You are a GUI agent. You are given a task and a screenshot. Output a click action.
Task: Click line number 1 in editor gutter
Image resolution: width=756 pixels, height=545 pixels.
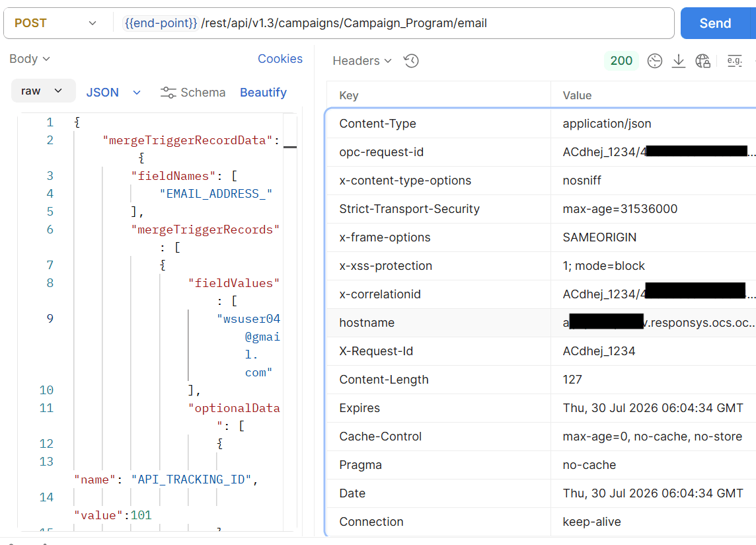click(50, 122)
